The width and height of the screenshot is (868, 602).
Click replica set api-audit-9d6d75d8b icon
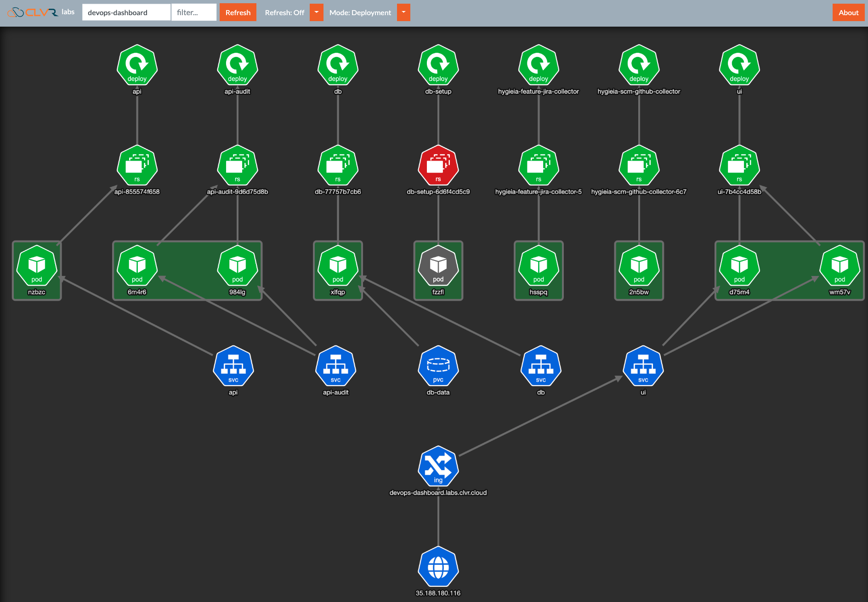pos(238,165)
